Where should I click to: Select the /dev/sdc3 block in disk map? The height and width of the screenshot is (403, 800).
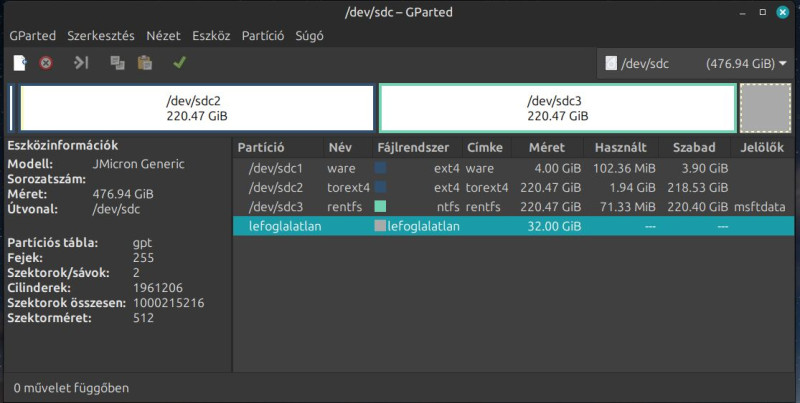(558, 108)
